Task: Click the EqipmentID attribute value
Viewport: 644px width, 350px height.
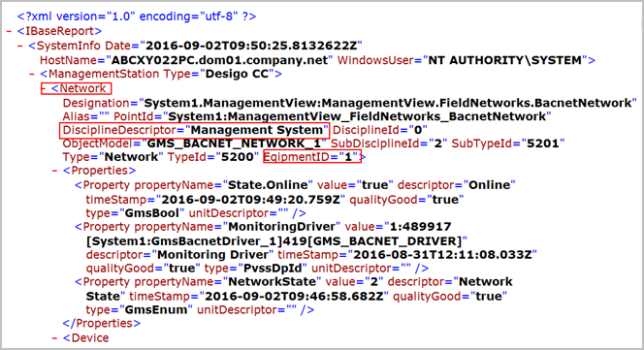Action: 348,157
